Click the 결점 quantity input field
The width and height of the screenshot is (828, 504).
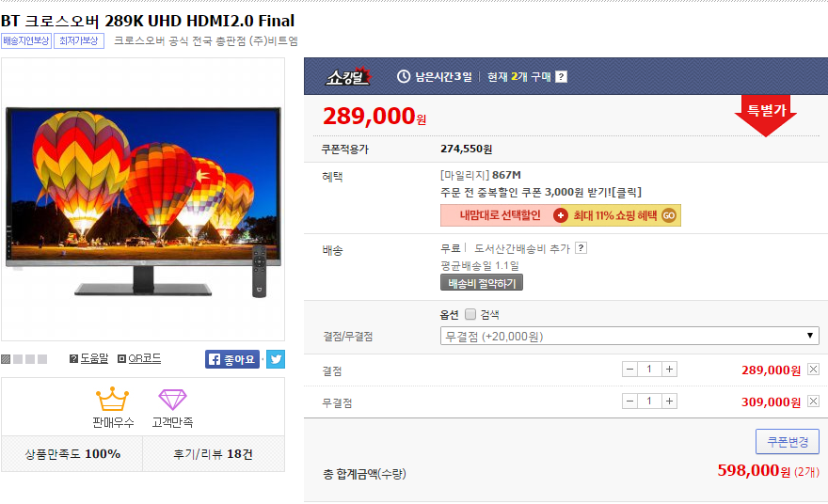point(649,370)
